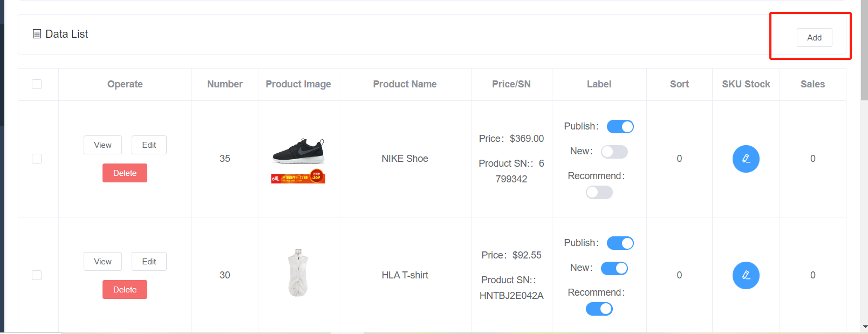Viewport: 868px width, 334px height.
Task: Delete the NIKE Shoe product
Action: [x=125, y=173]
